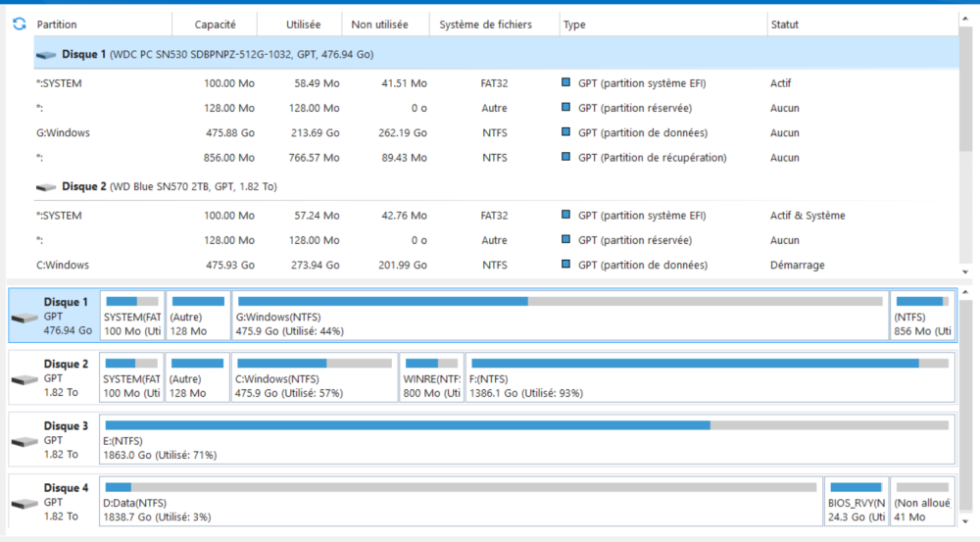Select the (Autre) 128 Mo block on Disque 2

198,377
